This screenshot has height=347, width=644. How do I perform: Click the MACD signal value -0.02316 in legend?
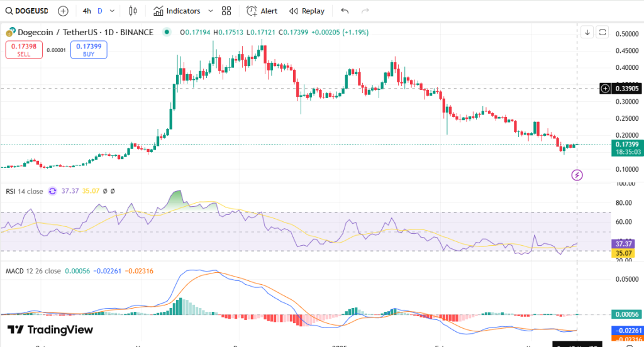click(x=139, y=271)
